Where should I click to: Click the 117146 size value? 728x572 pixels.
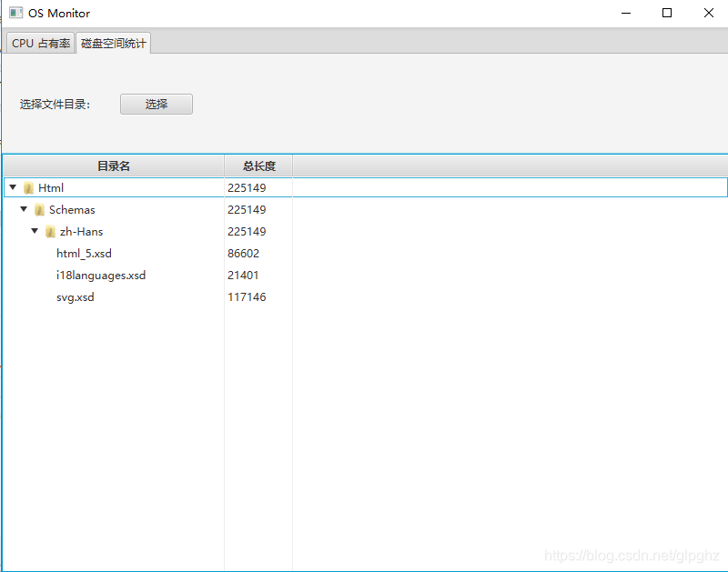[x=247, y=296]
